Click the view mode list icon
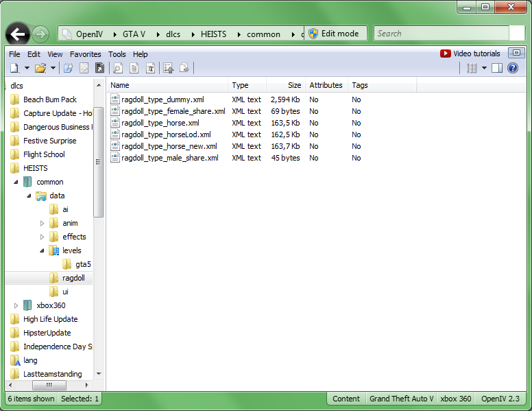This screenshot has width=532, height=411. (x=472, y=68)
